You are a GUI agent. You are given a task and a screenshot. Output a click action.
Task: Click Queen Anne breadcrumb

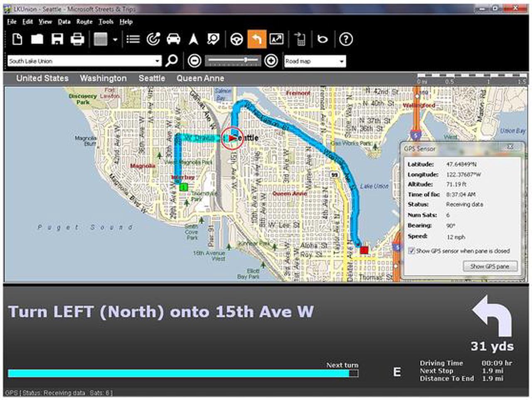(x=200, y=78)
